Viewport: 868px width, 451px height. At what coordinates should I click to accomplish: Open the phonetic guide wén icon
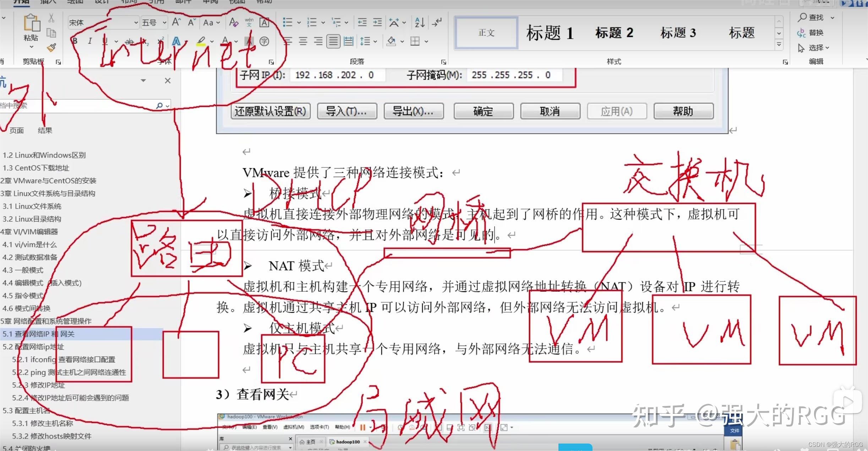(x=249, y=22)
